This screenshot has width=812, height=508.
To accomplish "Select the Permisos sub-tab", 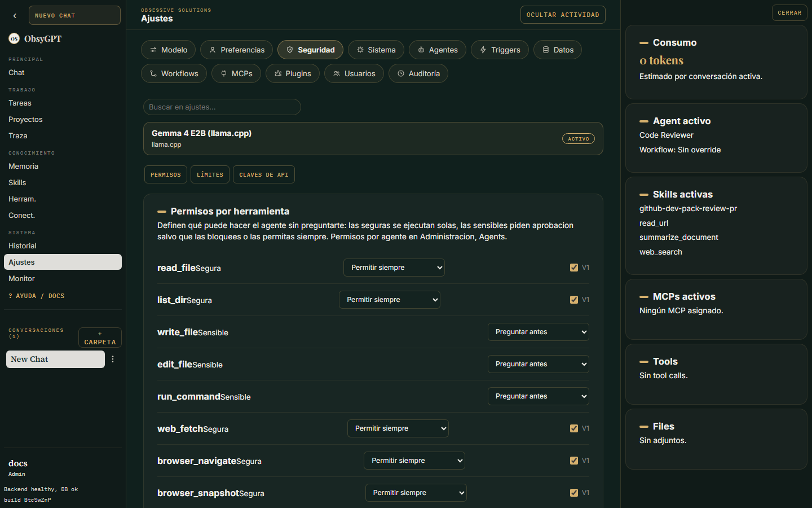I will coord(166,174).
